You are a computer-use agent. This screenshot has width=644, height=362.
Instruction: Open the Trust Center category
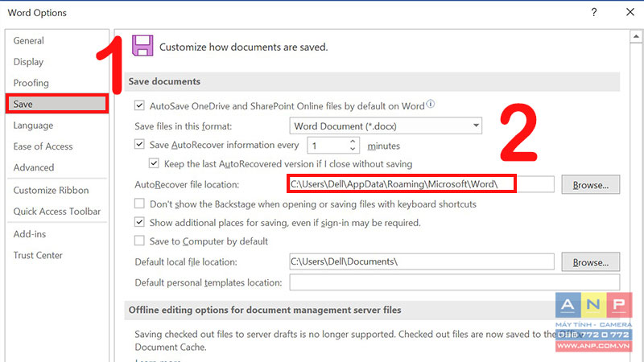[38, 255]
